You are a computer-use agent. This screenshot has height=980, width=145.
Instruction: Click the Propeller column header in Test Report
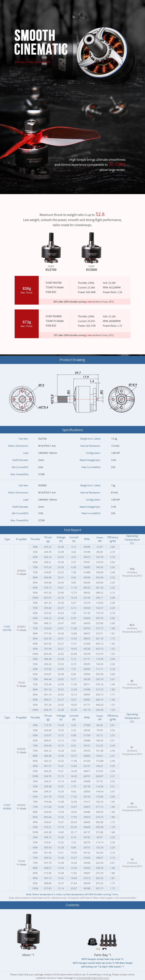21,539
